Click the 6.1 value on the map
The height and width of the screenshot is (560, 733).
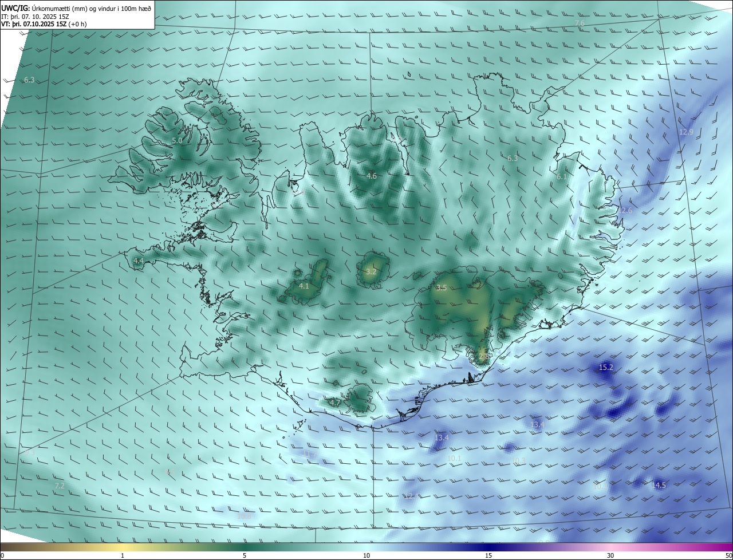(x=562, y=177)
